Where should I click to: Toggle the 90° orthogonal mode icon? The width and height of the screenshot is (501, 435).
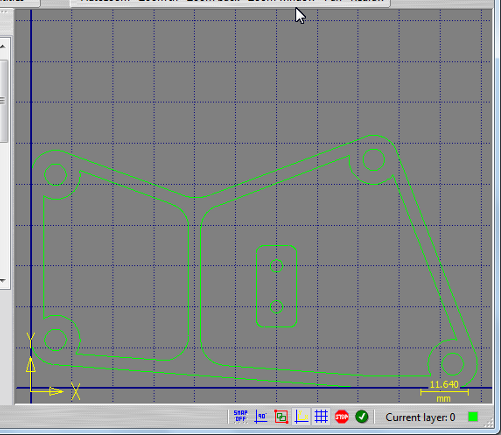point(261,417)
